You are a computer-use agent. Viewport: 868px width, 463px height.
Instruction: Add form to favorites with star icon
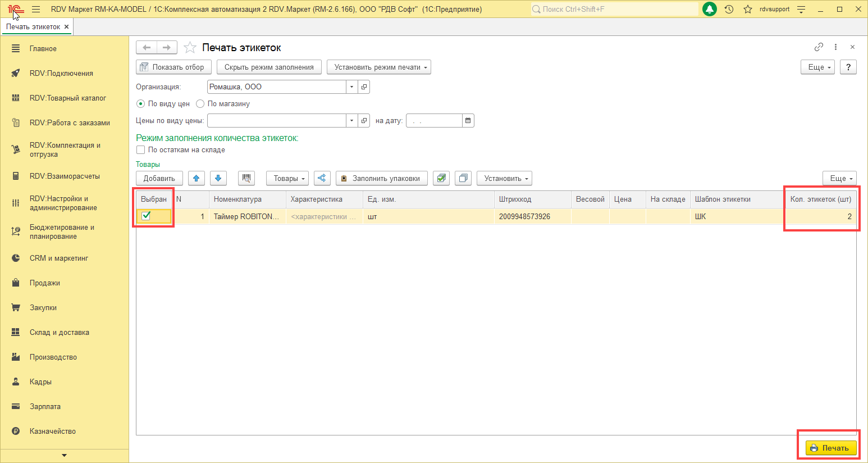(x=190, y=48)
